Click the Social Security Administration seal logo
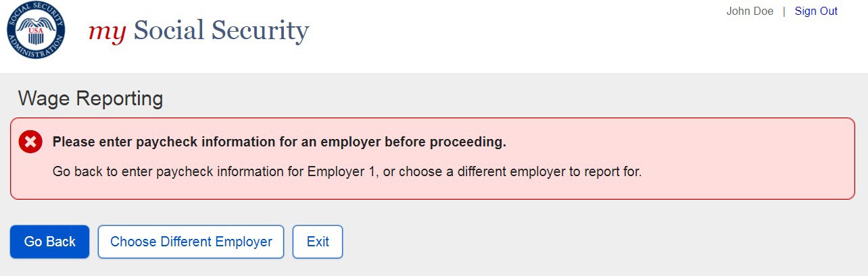Image resolution: width=868 pixels, height=276 pixels. (36, 30)
